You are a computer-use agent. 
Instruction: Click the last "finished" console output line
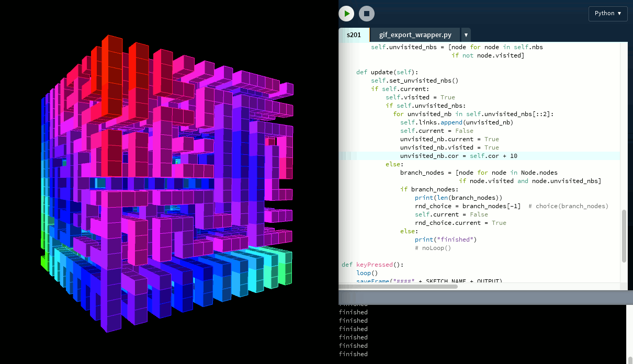(x=353, y=354)
